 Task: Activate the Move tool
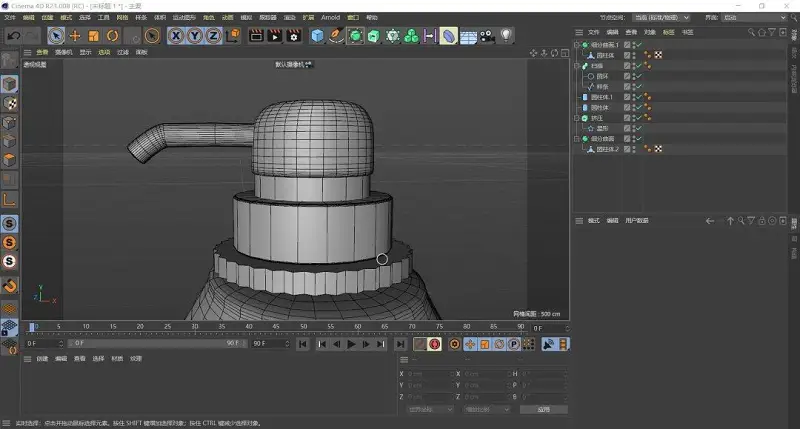(x=75, y=36)
